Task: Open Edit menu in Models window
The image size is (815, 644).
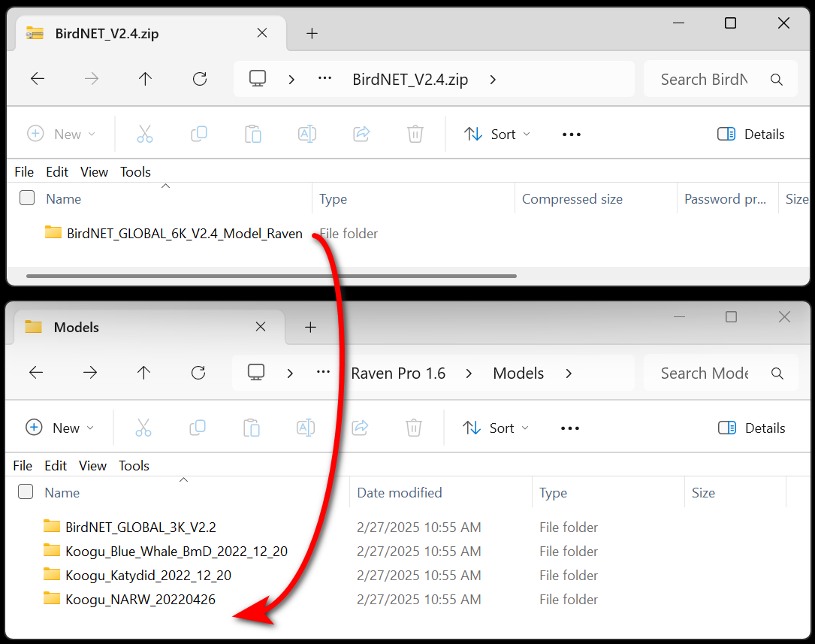Action: (55, 466)
